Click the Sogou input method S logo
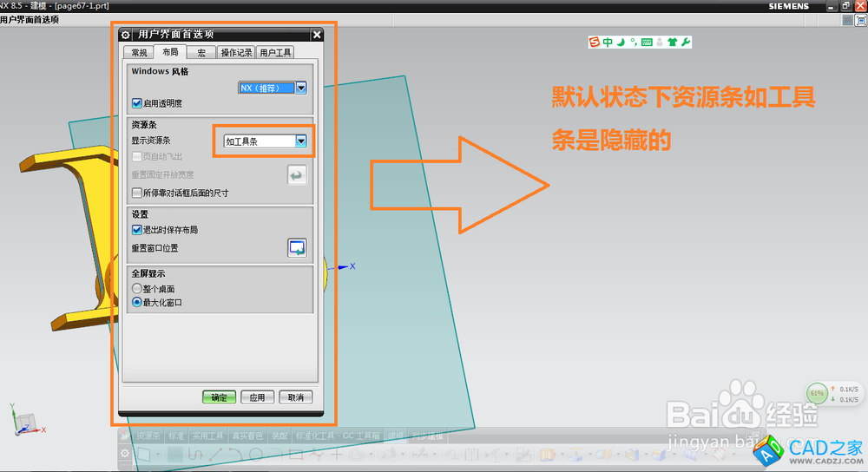The width and height of the screenshot is (868, 472). click(x=595, y=42)
